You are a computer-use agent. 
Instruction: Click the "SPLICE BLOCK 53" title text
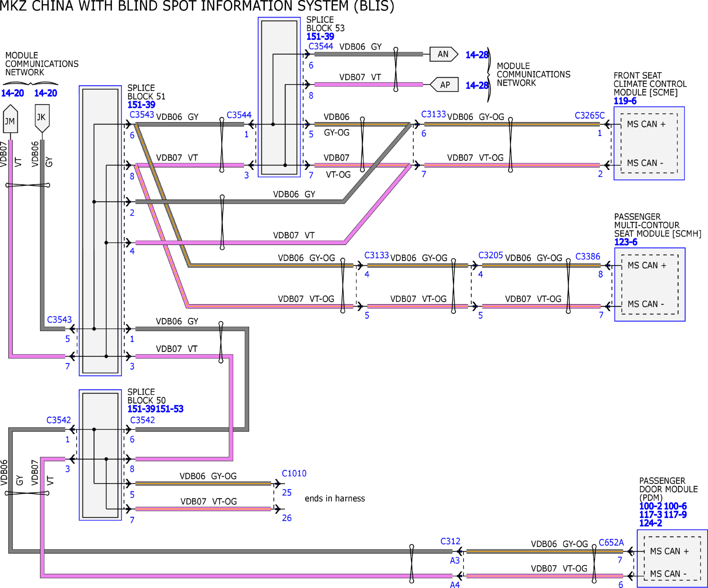click(325, 24)
